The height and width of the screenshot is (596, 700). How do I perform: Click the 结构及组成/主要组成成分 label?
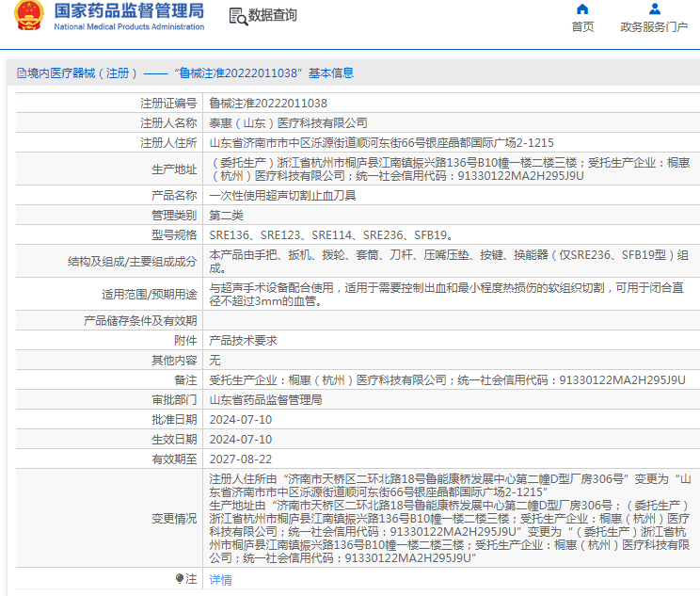coord(132,262)
